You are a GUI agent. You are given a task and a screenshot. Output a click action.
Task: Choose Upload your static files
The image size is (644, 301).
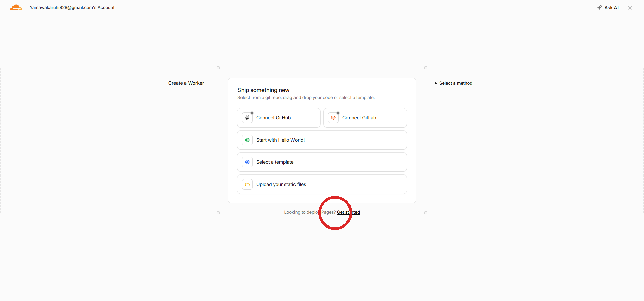(x=322, y=184)
